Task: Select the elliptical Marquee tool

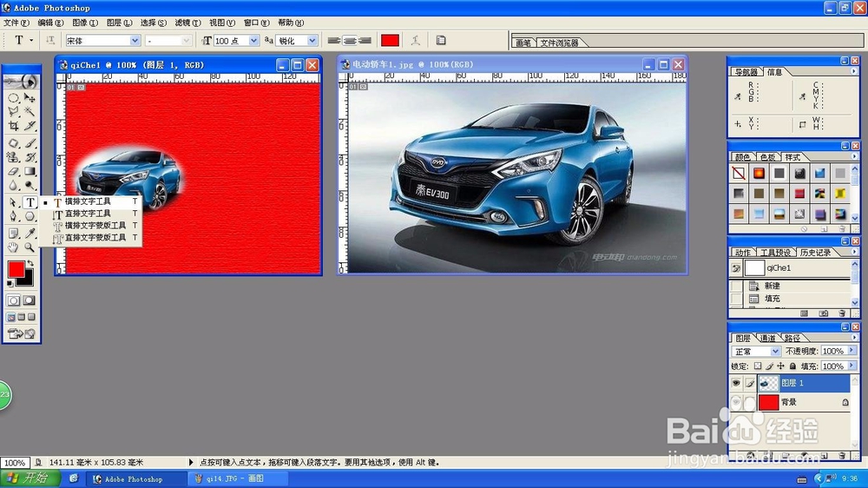Action: [x=13, y=98]
